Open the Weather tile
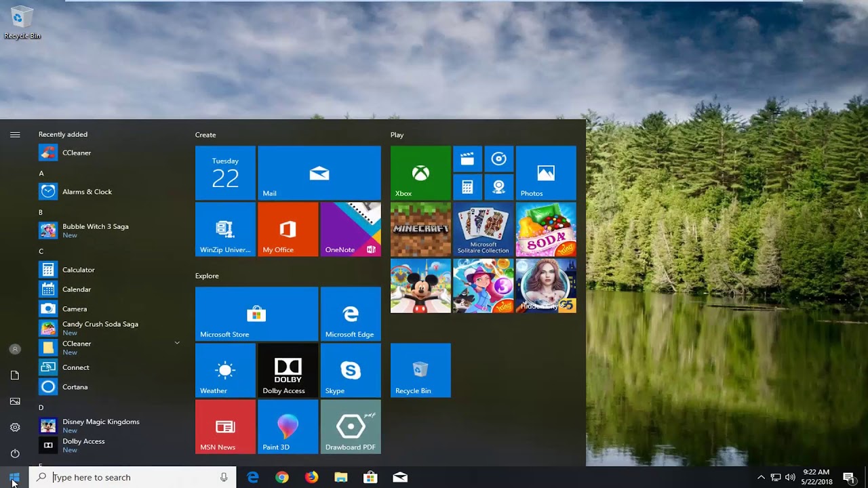Screen dimensions: 868x488 (225, 370)
